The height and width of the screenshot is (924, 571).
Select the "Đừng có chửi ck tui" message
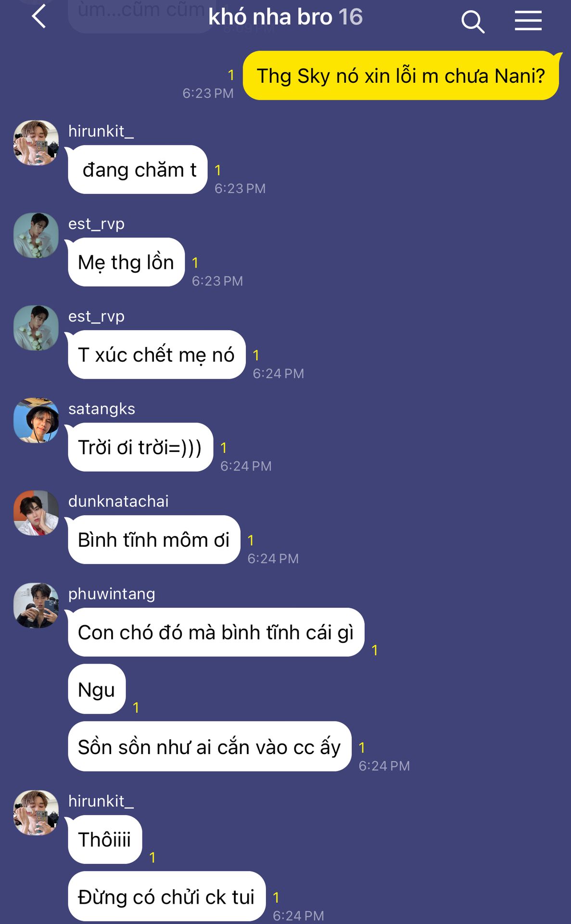(x=166, y=897)
